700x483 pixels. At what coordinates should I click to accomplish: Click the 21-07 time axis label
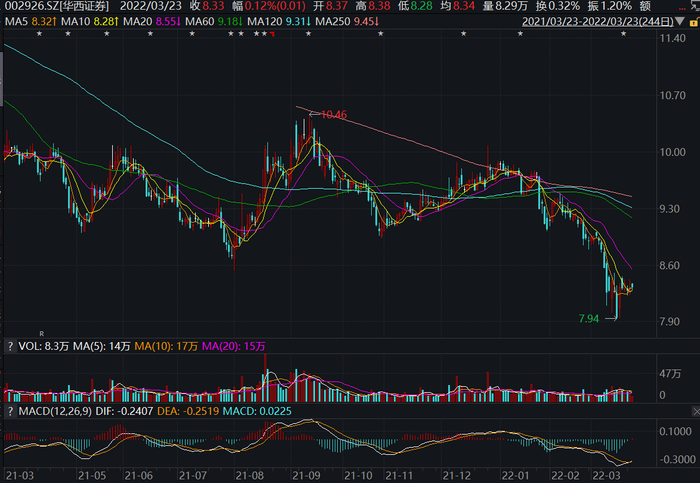tap(193, 476)
